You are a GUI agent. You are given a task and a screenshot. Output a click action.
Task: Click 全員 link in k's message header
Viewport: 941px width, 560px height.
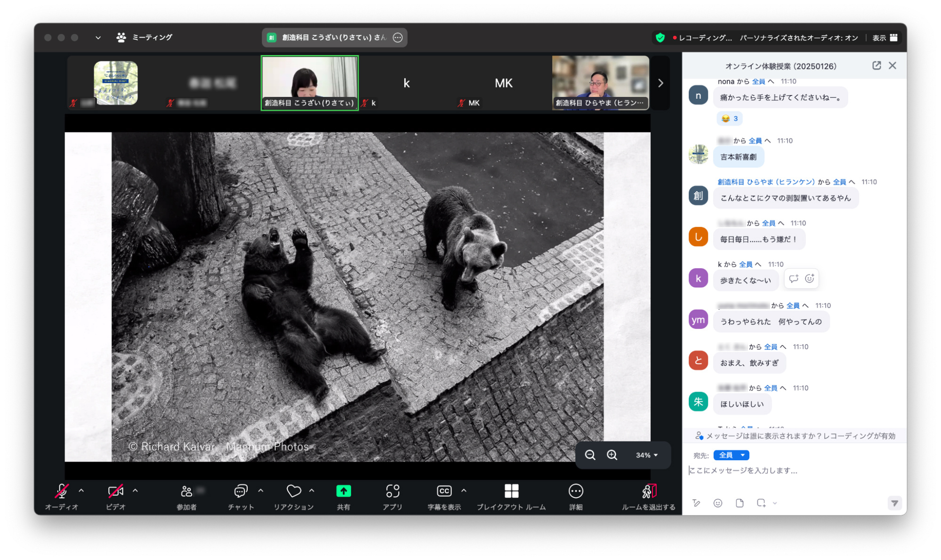click(x=746, y=264)
